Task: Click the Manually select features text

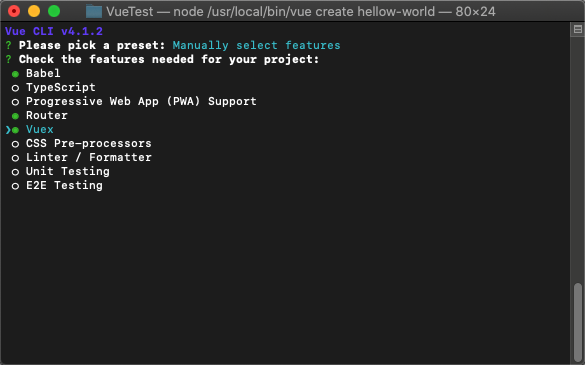Action: click(x=256, y=46)
